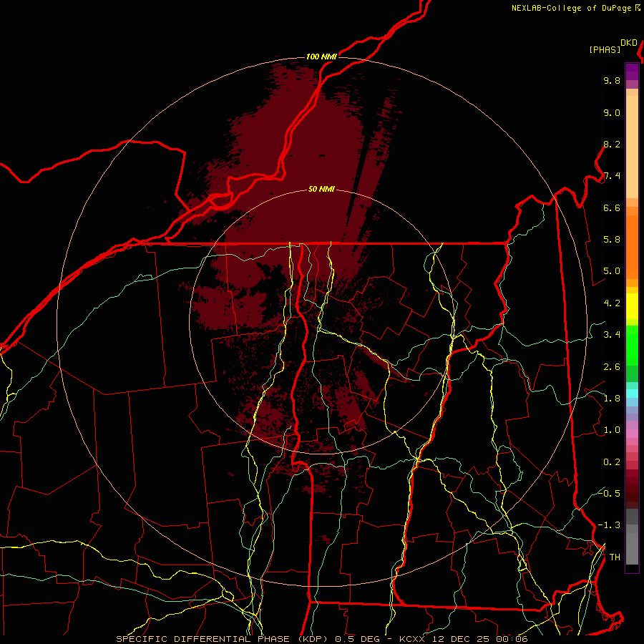Pick the 8.2 value on the color scale
Image resolution: width=644 pixels, height=644 pixels.
[612, 144]
